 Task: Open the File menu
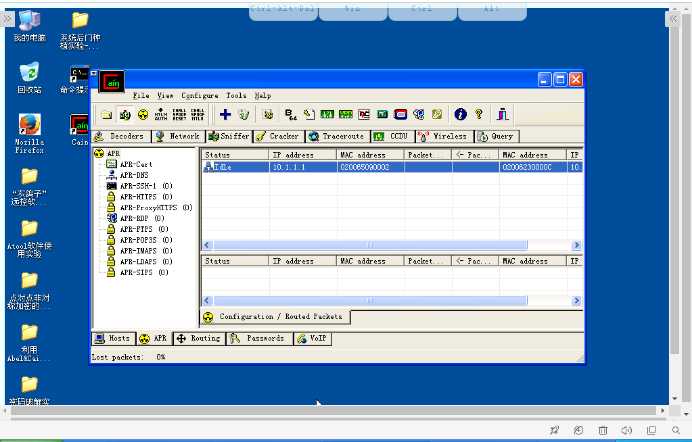click(141, 96)
